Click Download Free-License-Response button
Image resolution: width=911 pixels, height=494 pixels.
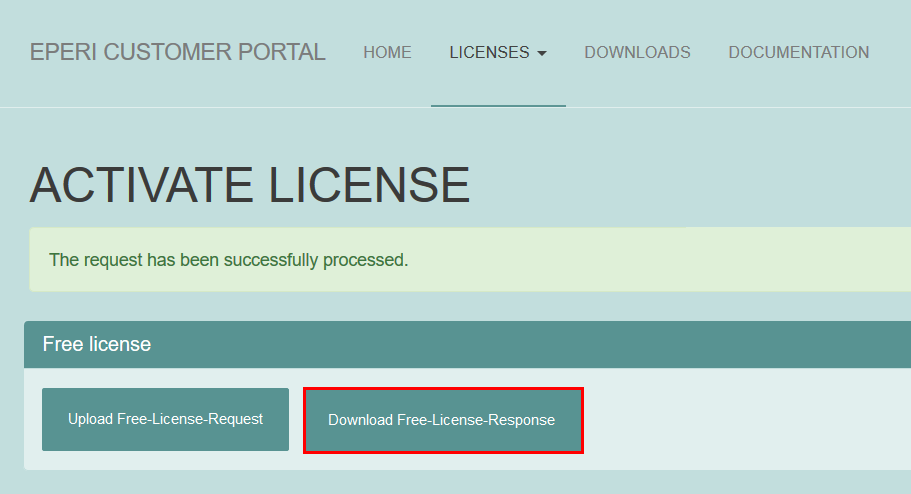(x=443, y=420)
